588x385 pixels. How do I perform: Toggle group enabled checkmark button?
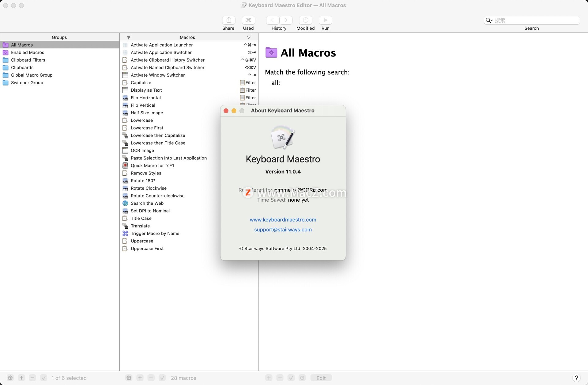[x=43, y=378]
